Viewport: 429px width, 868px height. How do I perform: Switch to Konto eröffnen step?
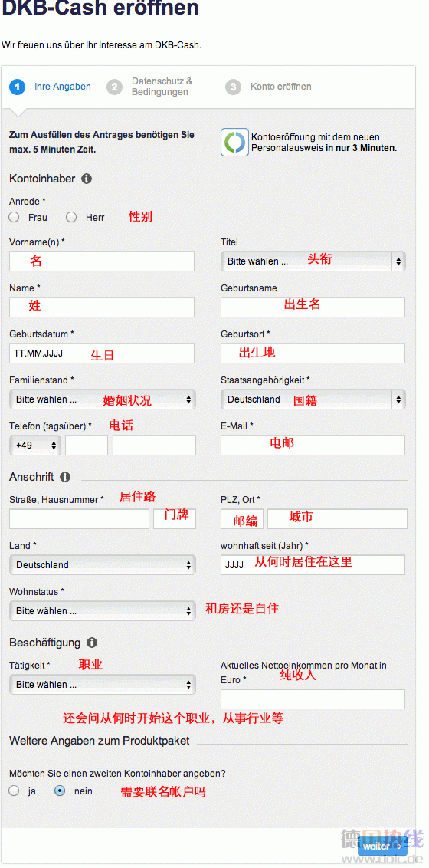coord(281,87)
